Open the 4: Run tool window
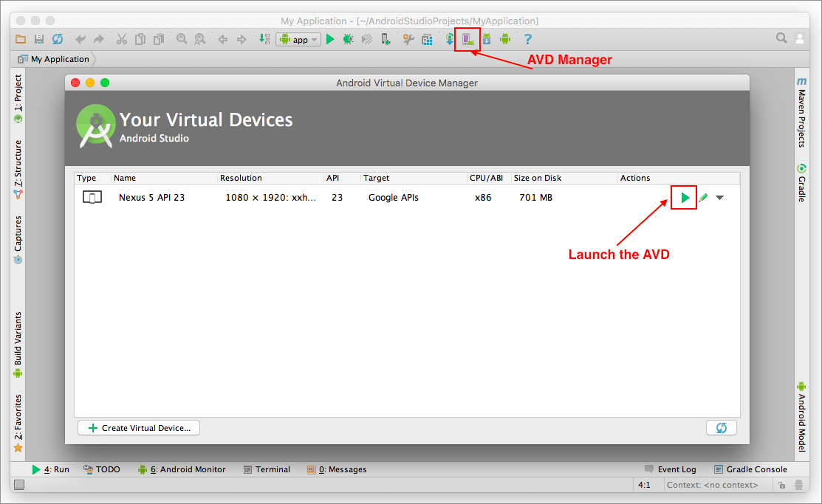 (x=50, y=469)
